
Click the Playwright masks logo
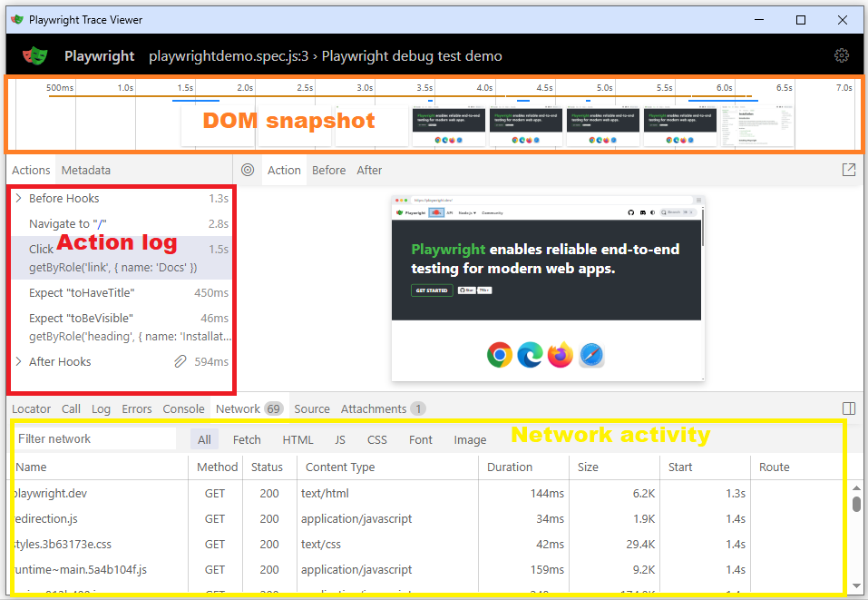(x=34, y=55)
